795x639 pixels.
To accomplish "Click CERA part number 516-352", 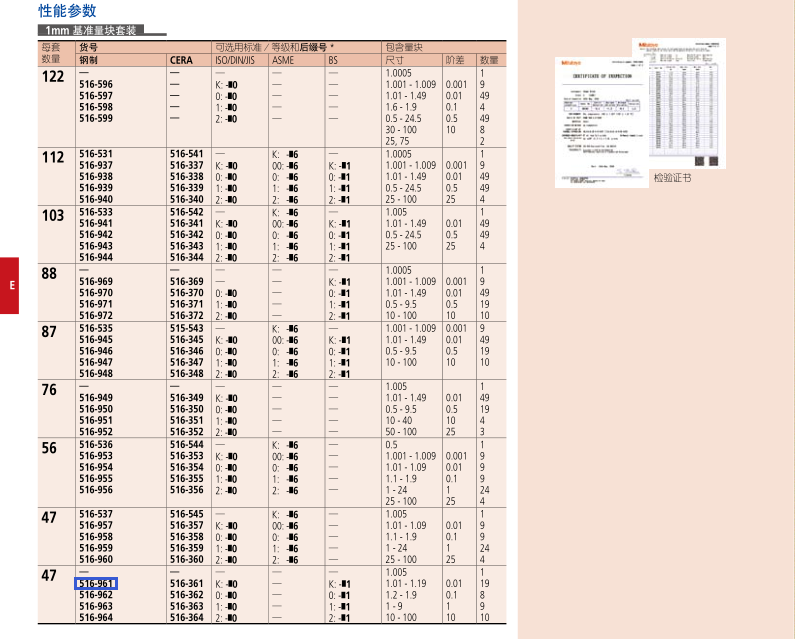I will tap(187, 432).
